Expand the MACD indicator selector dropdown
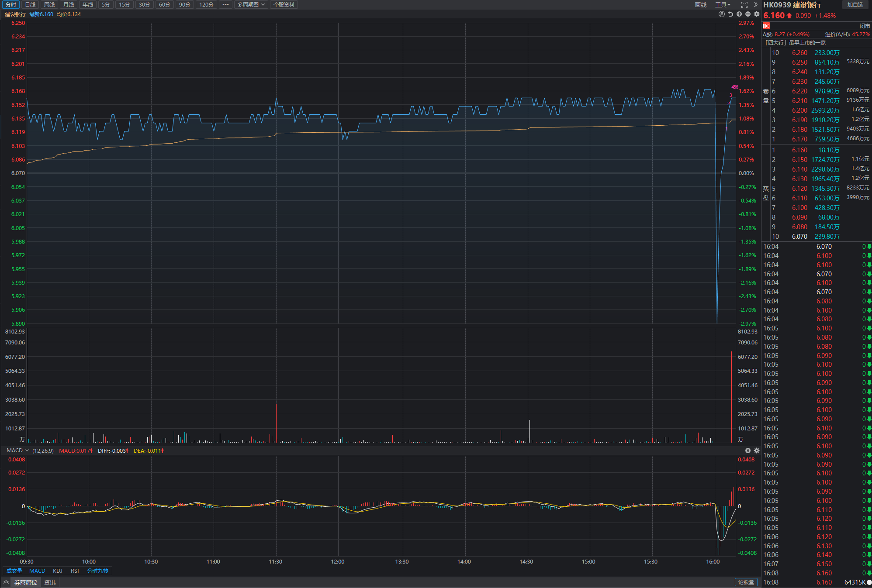This screenshot has width=872, height=588. click(27, 450)
